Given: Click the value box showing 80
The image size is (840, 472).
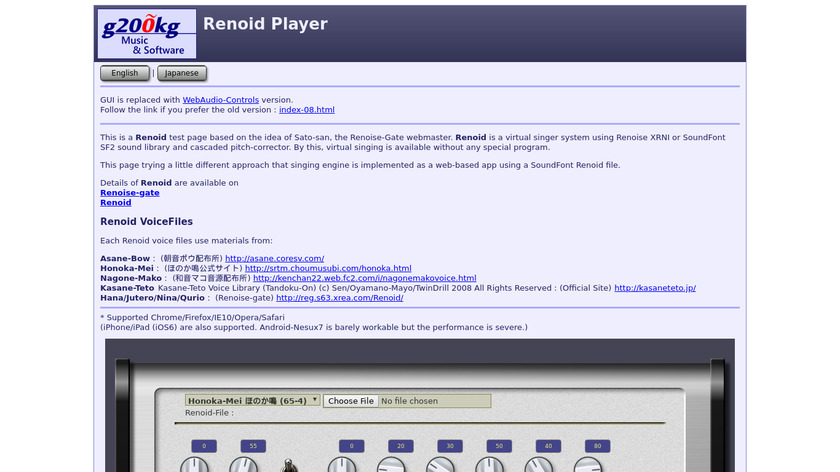Looking at the screenshot, I should point(597,446).
